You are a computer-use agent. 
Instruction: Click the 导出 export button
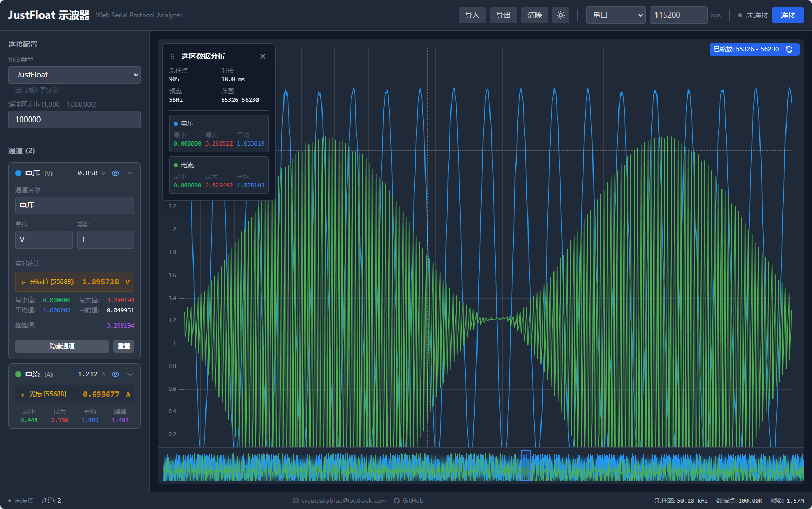pos(503,15)
